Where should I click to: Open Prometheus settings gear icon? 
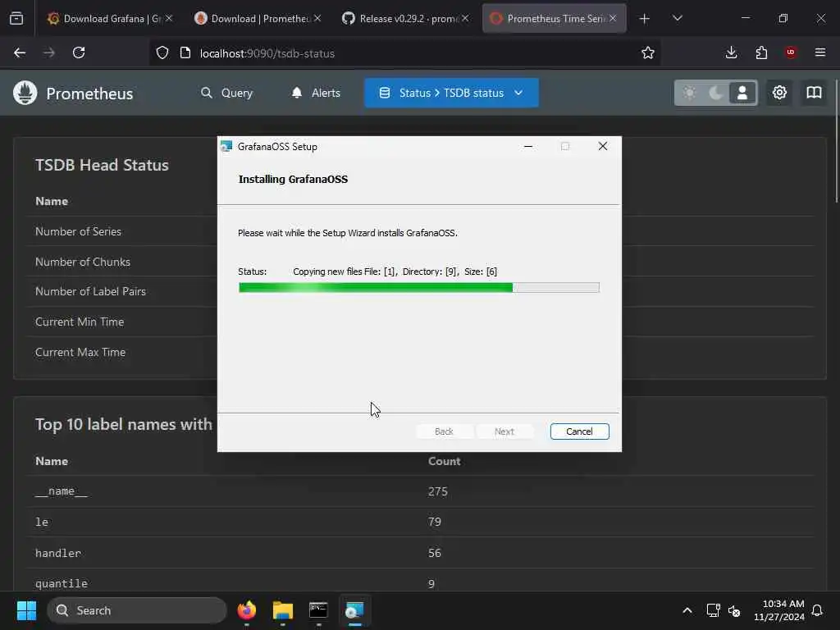click(779, 93)
